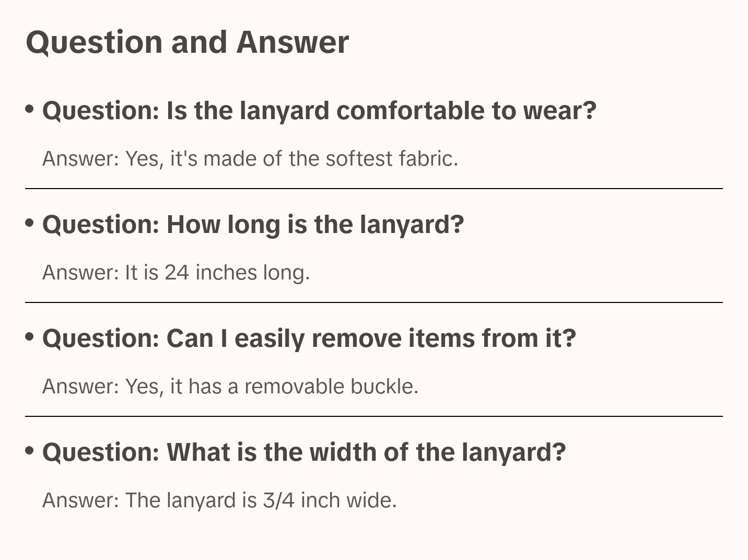Click the "3/4 inch wide" answer
Viewport: 748px width, 560px height.
(219, 500)
